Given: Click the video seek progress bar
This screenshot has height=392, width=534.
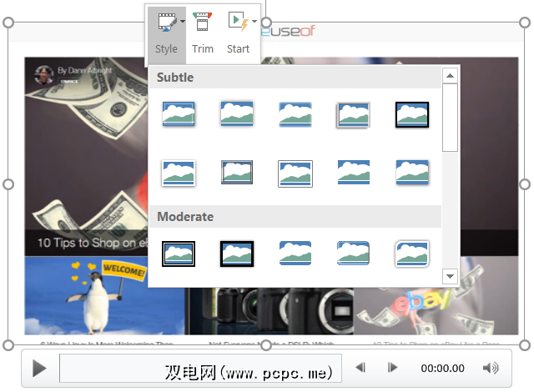Looking at the screenshot, I should click(200, 368).
